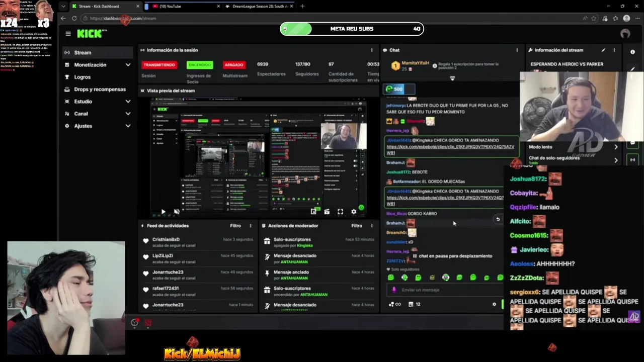The height and width of the screenshot is (362, 644).
Task: Switch to Stream - Kick Dashboard tab
Action: tap(105, 6)
